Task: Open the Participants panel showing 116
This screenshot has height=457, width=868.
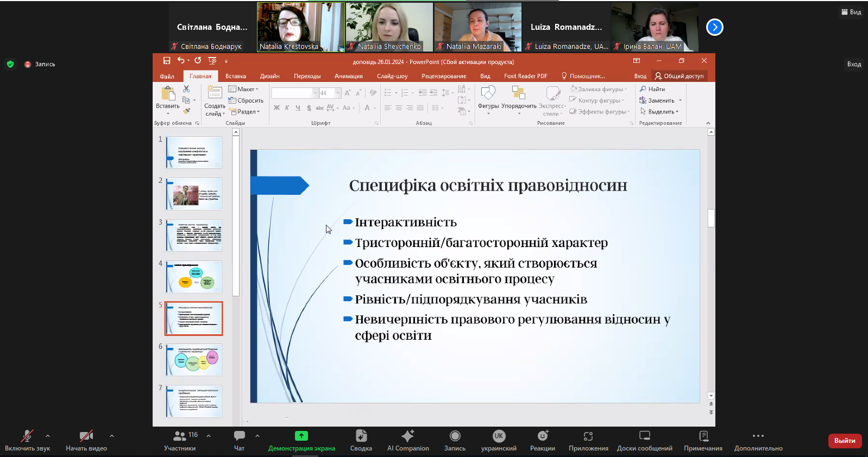Action: coord(180,440)
